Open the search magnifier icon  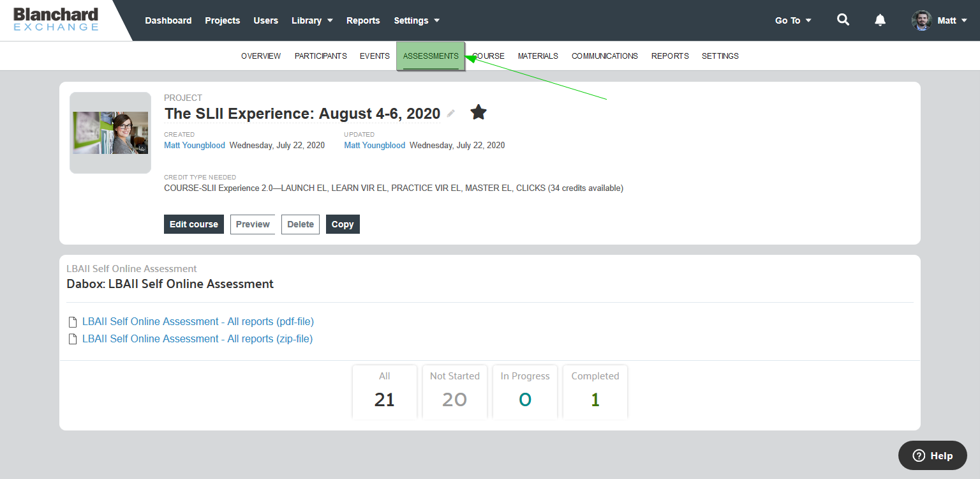pyautogui.click(x=843, y=20)
